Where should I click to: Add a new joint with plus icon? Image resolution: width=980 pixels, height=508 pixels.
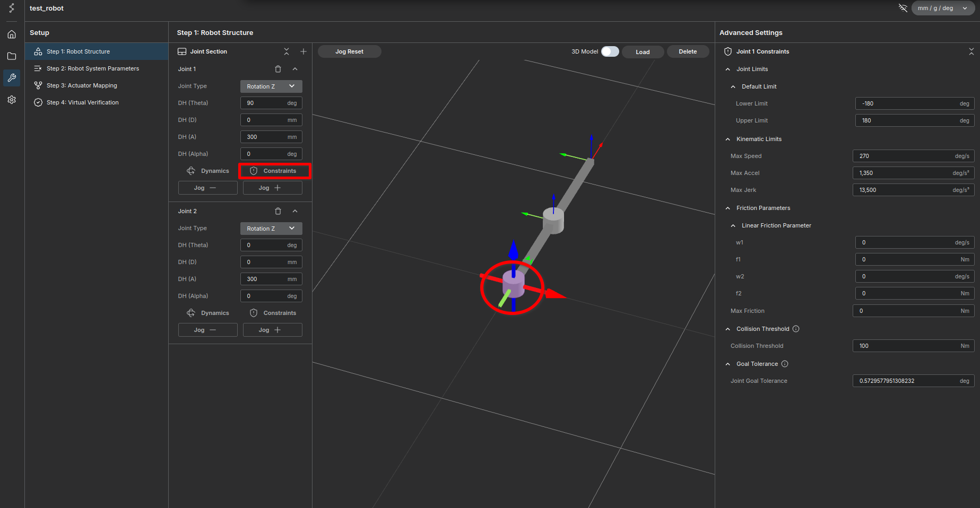tap(303, 51)
